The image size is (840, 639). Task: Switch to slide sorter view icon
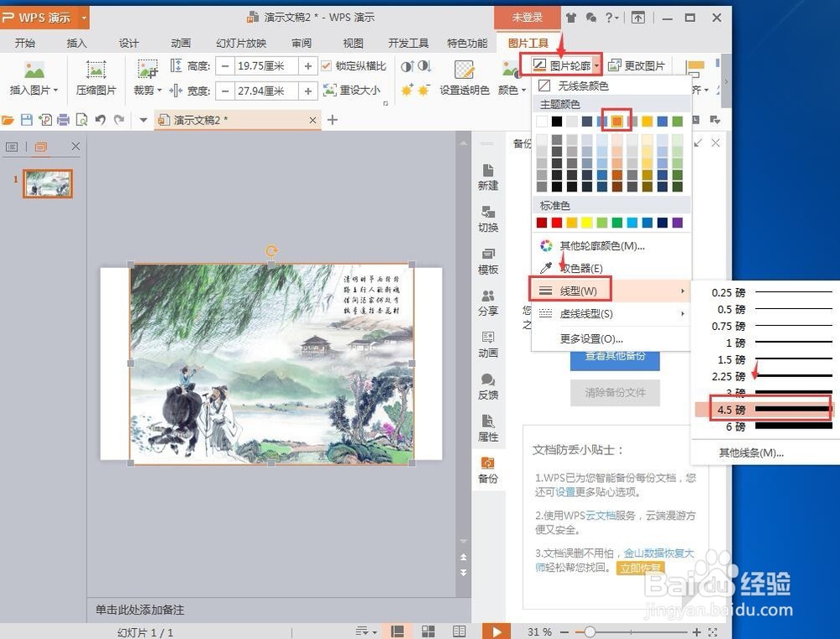tap(428, 631)
